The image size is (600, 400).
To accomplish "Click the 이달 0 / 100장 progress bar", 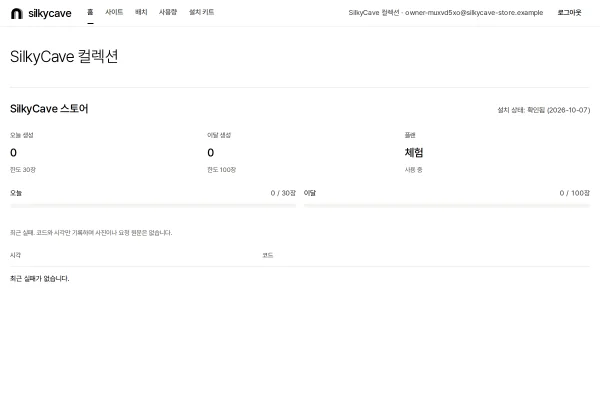I will 447,206.
